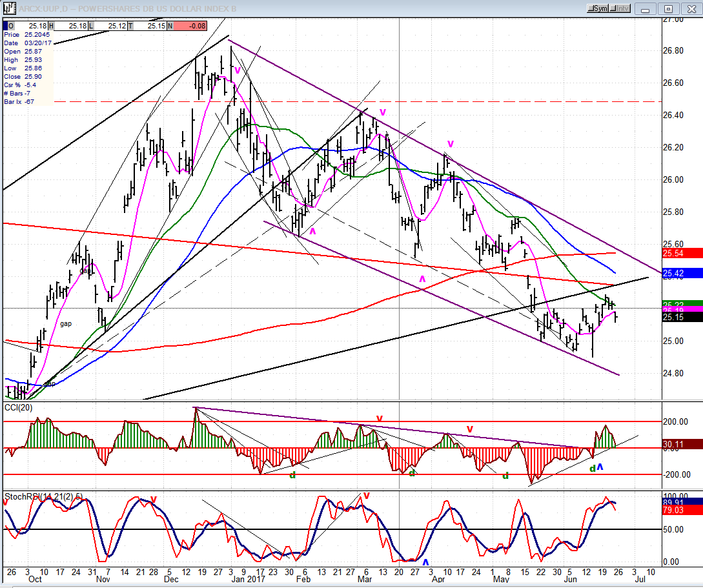Close the UUP chart window
This screenshot has width=703, height=588.
coord(691,8)
